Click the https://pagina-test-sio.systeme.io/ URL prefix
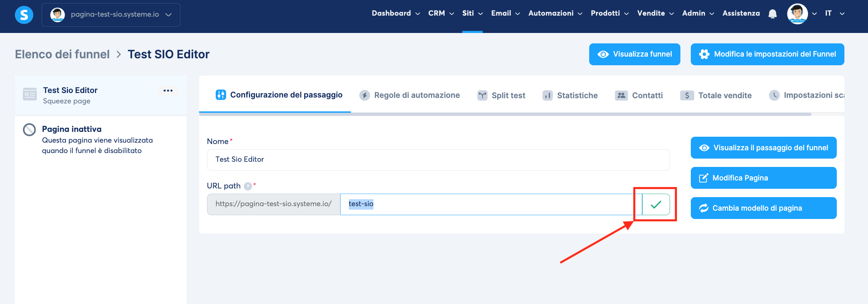 click(x=274, y=204)
